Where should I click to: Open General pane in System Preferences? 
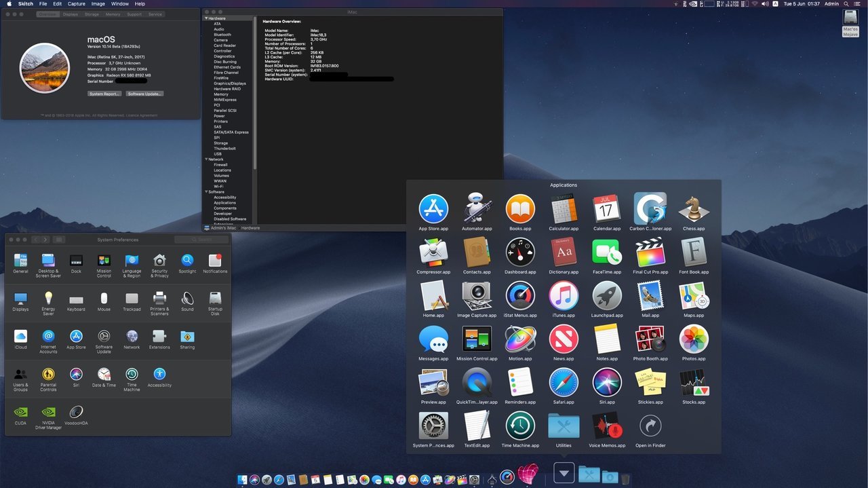(20, 263)
